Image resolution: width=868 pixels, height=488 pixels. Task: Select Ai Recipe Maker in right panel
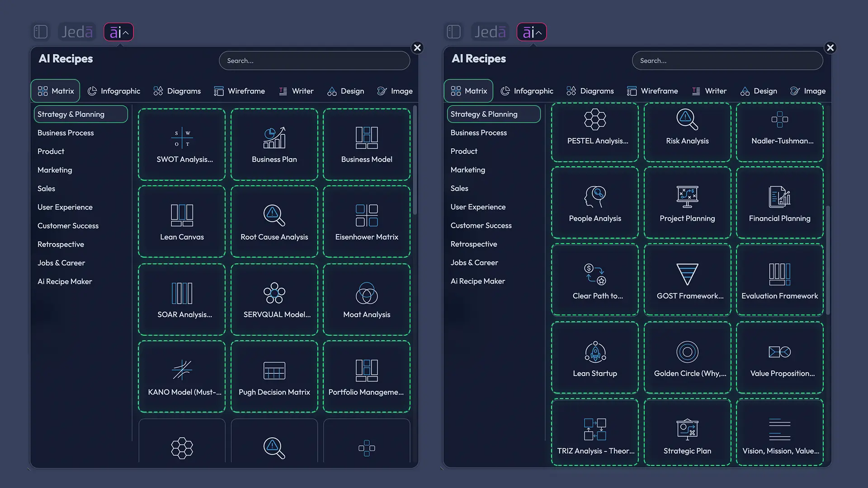click(x=477, y=281)
